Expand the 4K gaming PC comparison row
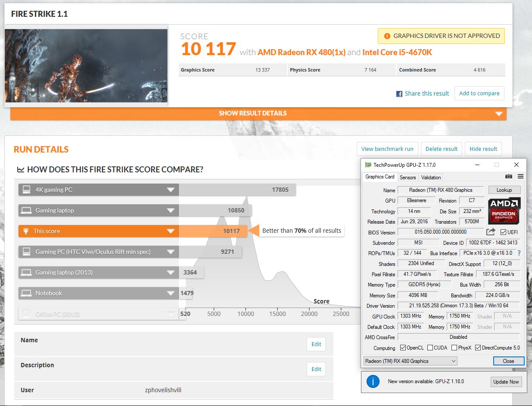The width and height of the screenshot is (532, 406). [171, 190]
